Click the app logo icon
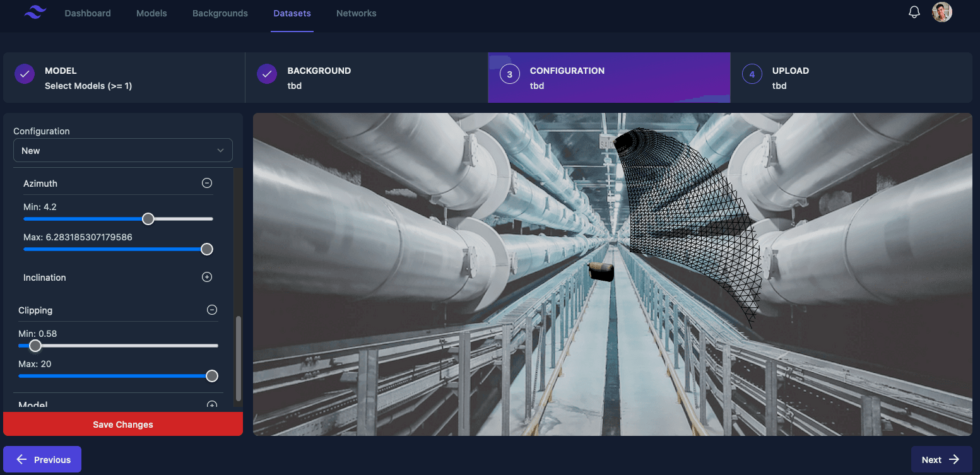The height and width of the screenshot is (475, 980). (35, 12)
